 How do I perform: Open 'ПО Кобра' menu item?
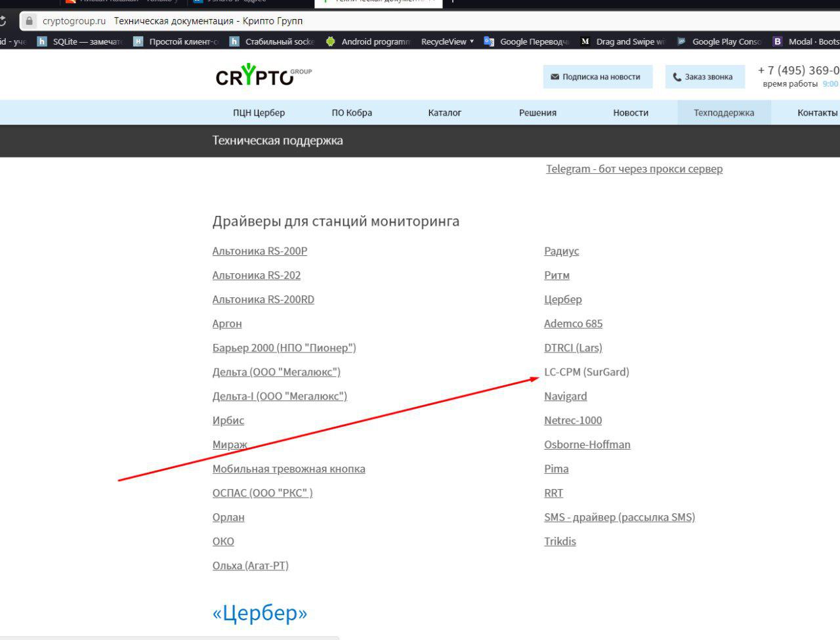[x=352, y=112]
